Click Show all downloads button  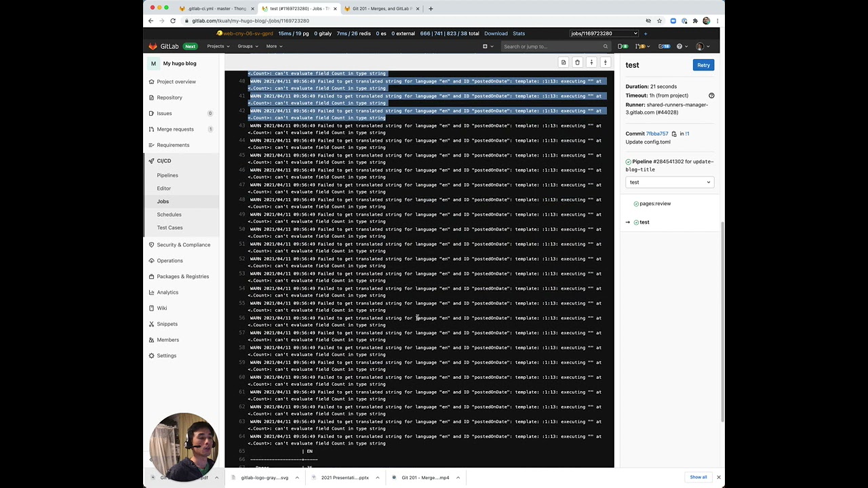[x=698, y=477]
